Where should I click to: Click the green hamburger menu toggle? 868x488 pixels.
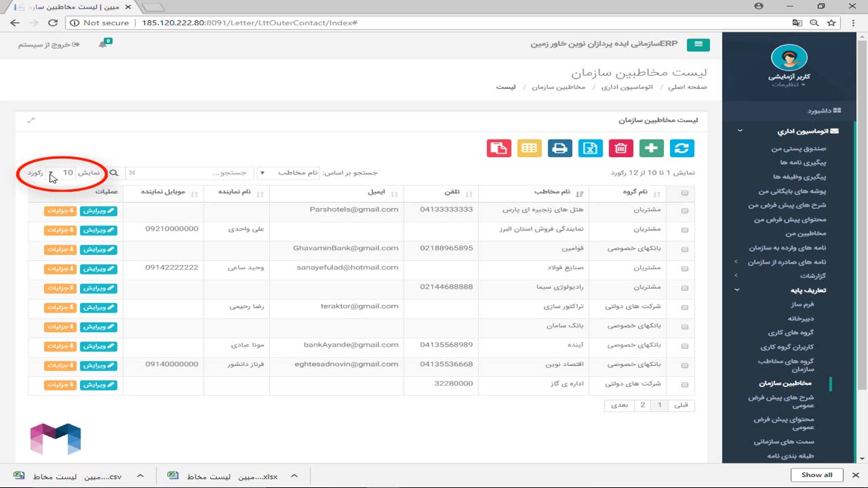(x=698, y=45)
